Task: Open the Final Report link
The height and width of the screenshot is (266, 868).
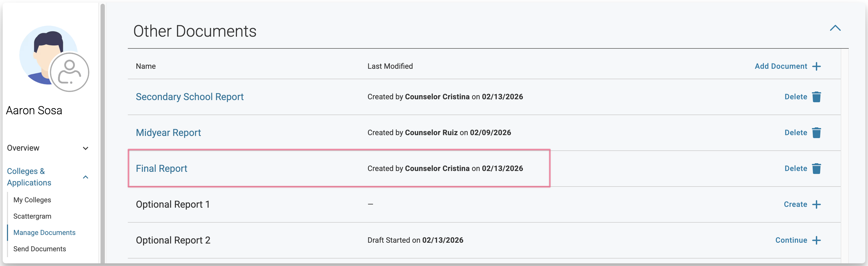Action: (x=162, y=169)
